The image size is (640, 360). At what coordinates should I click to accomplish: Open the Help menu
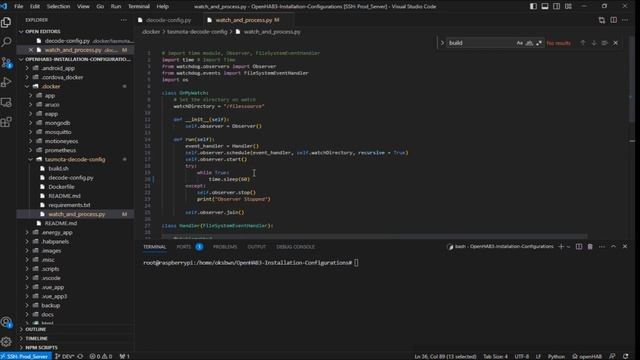(162, 7)
